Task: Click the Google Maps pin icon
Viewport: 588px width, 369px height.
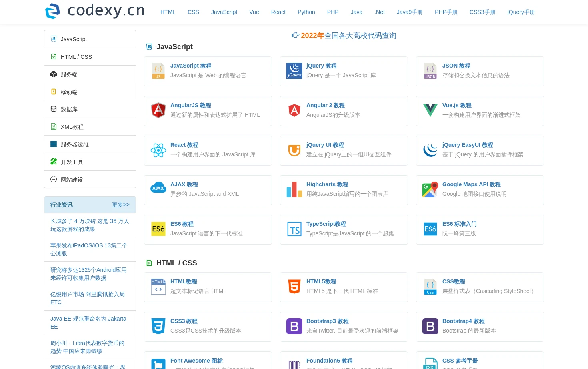Action: (430, 189)
